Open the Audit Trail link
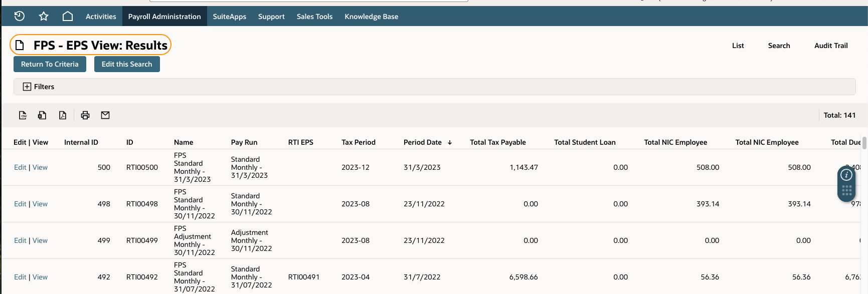 831,46
